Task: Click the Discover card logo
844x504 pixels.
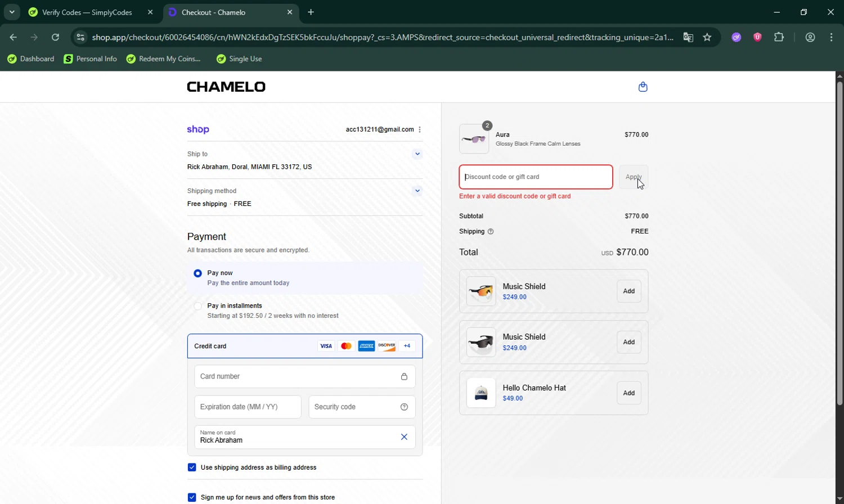Action: click(x=387, y=346)
